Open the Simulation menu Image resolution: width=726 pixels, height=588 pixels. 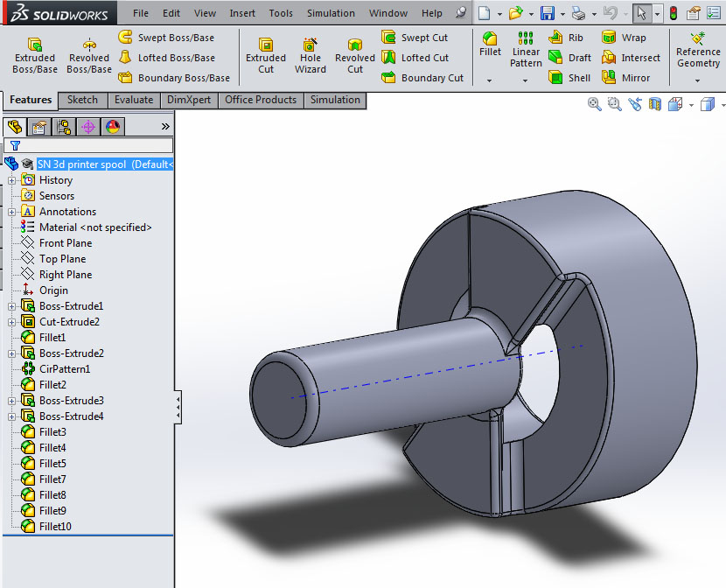(331, 13)
